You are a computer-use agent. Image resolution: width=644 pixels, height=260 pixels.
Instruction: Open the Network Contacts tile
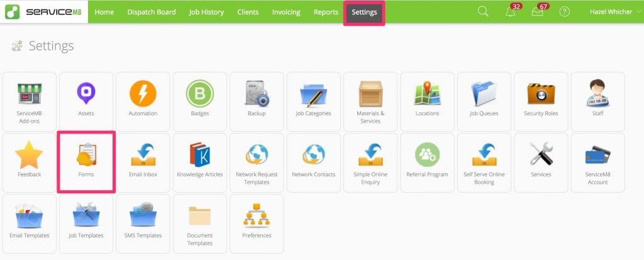point(313,162)
